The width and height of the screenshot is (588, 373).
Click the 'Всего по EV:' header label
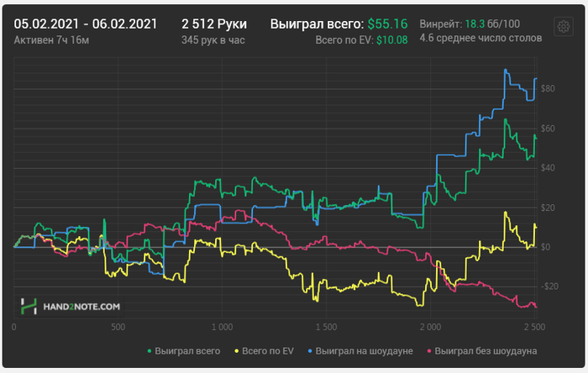pos(344,40)
